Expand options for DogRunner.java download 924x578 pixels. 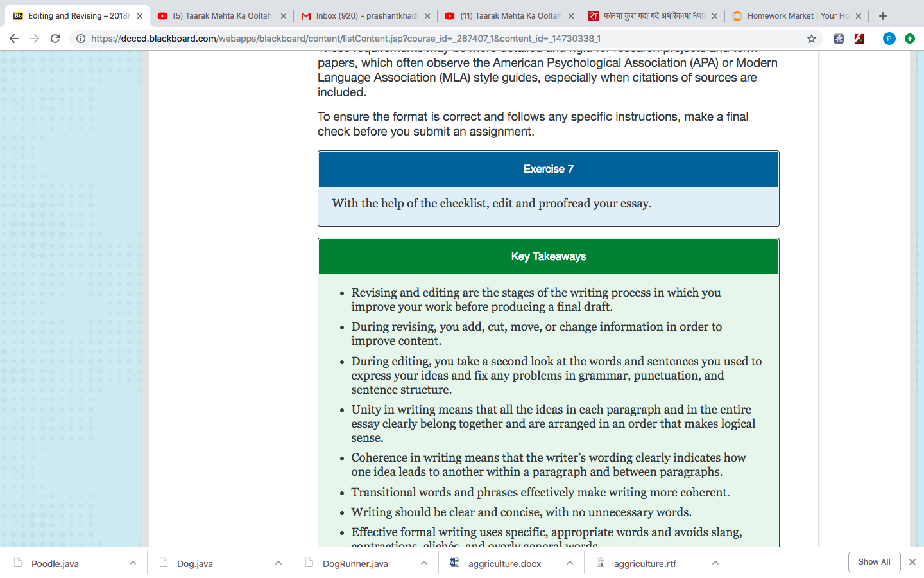click(424, 563)
